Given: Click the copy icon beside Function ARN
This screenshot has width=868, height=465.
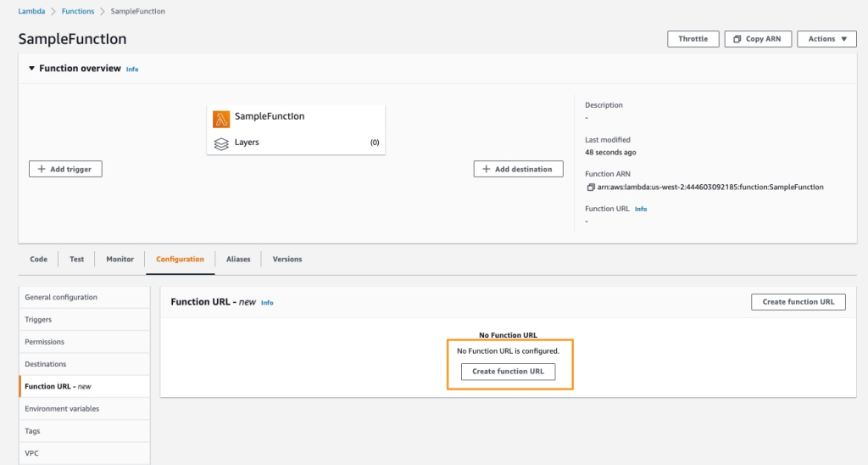Looking at the screenshot, I should [x=590, y=188].
